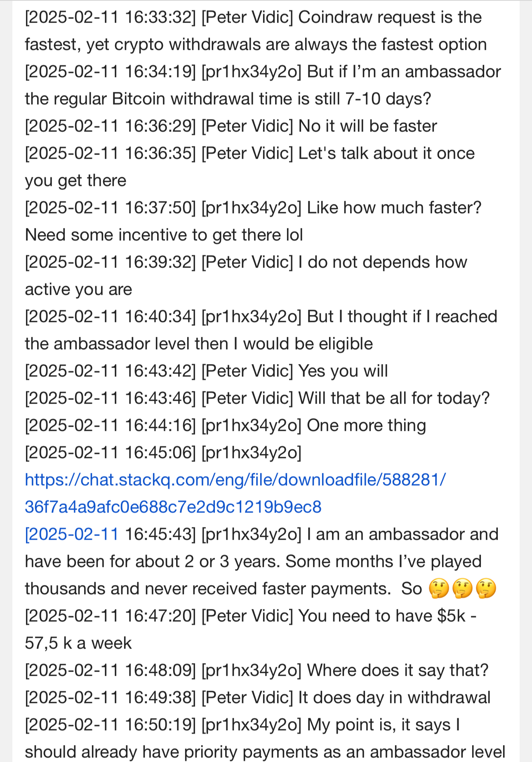Select the 'Yes you will' reply
532x762 pixels.
206,371
